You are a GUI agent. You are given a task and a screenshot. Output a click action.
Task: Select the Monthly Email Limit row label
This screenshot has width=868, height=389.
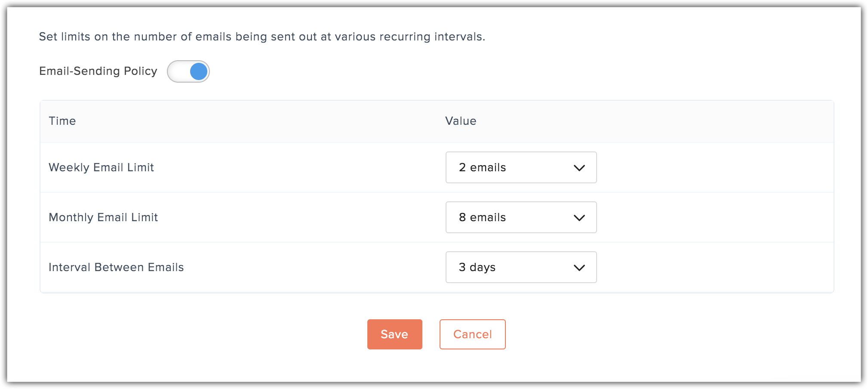tap(103, 217)
